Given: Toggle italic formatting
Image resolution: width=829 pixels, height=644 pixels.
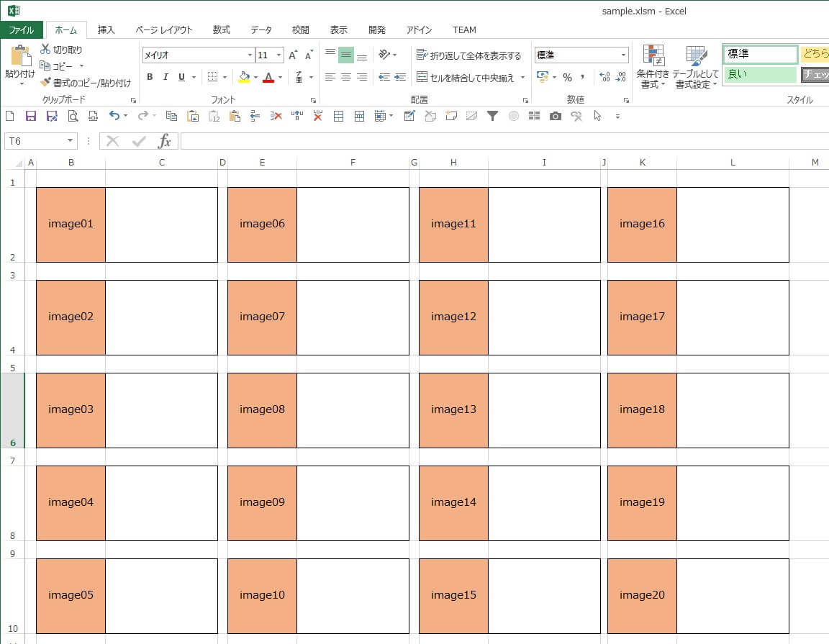Looking at the screenshot, I should point(166,77).
